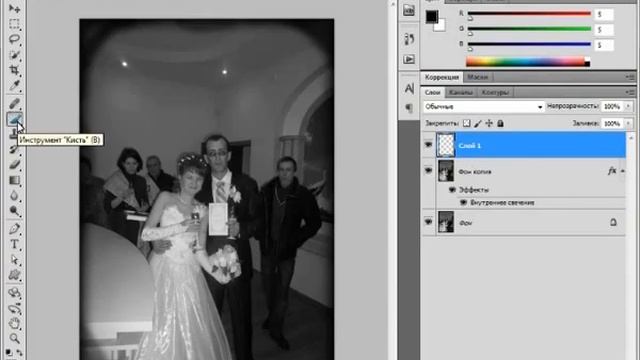Select the Zoom tool
This screenshot has height=360, width=640.
(14, 338)
